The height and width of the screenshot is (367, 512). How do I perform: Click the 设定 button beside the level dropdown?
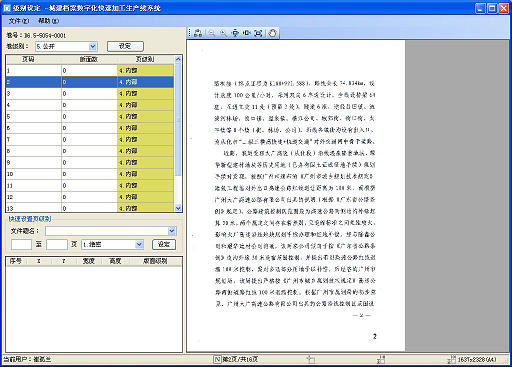pyautogui.click(x=125, y=46)
